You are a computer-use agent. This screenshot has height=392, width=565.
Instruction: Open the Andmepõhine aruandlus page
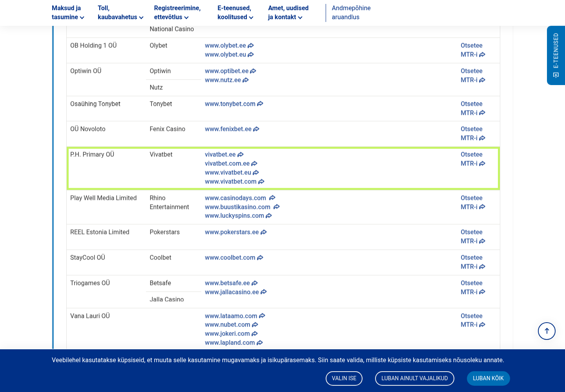click(351, 13)
